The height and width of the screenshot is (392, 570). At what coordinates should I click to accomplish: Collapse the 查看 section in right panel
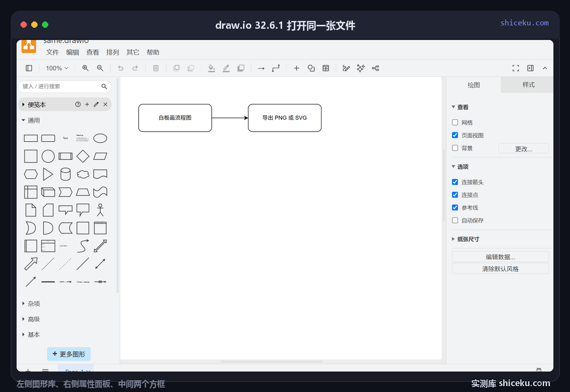460,107
